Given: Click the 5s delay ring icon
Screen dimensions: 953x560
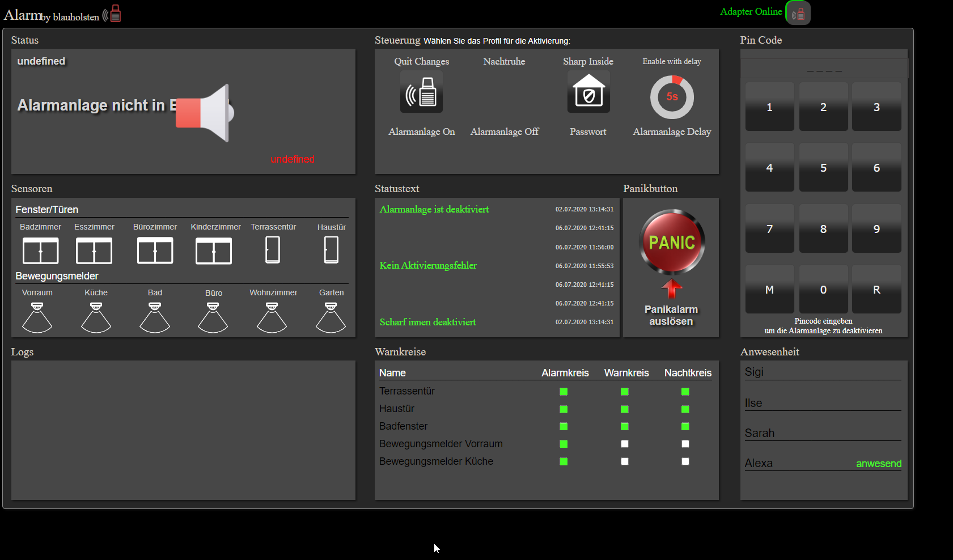Looking at the screenshot, I should pos(672,97).
